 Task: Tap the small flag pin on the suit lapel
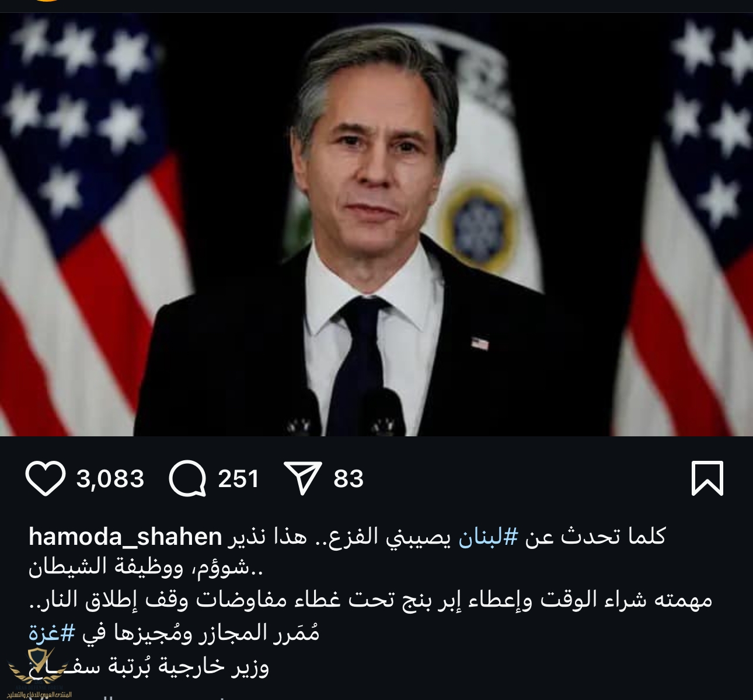point(479,344)
